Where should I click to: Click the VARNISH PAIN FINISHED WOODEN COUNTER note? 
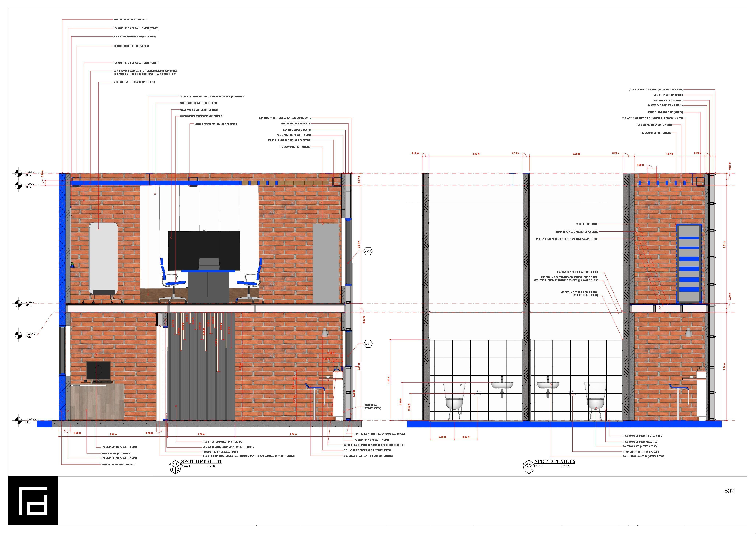point(373,445)
